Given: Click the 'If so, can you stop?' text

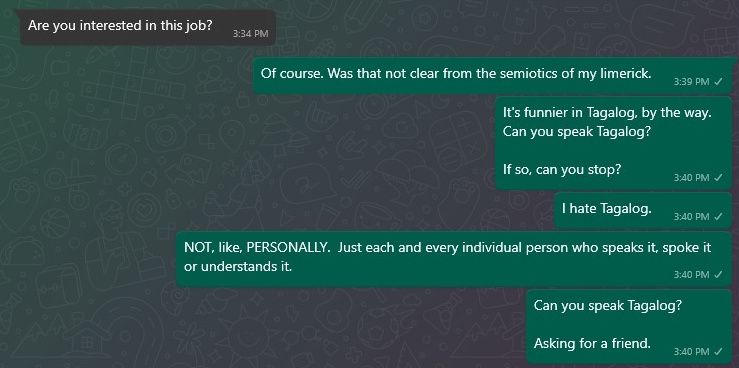Looking at the screenshot, I should (562, 170).
